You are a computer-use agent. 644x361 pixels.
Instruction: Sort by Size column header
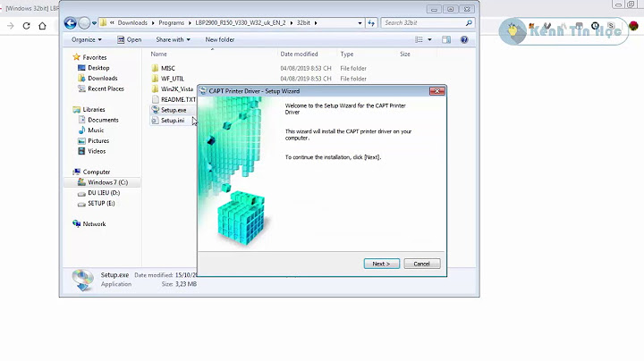pos(405,54)
